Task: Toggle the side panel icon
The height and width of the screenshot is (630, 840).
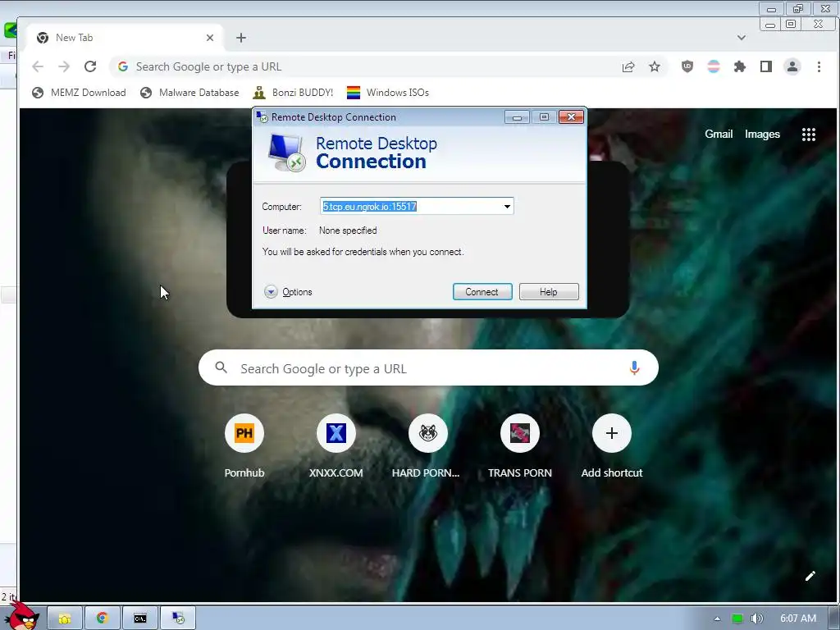Action: (766, 66)
